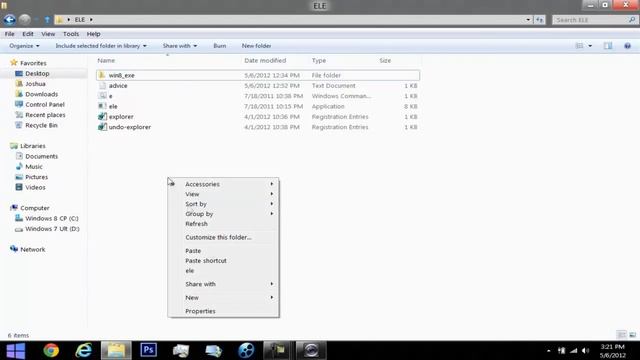This screenshot has height=360, width=640.
Task: Expand Sort by submenu
Action: [223, 204]
